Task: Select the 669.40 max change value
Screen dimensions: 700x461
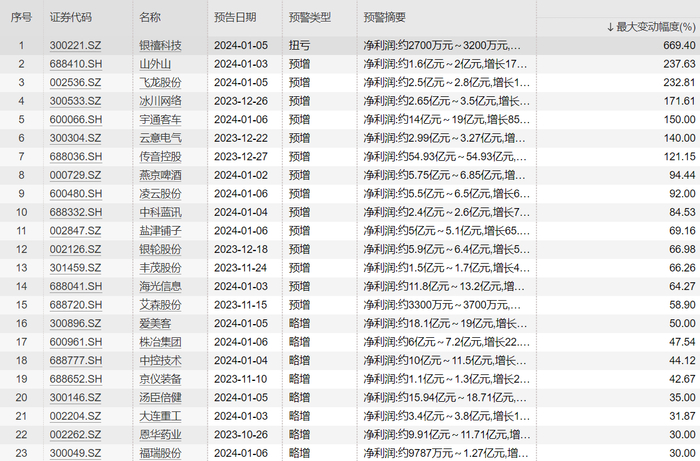Action: (679, 46)
